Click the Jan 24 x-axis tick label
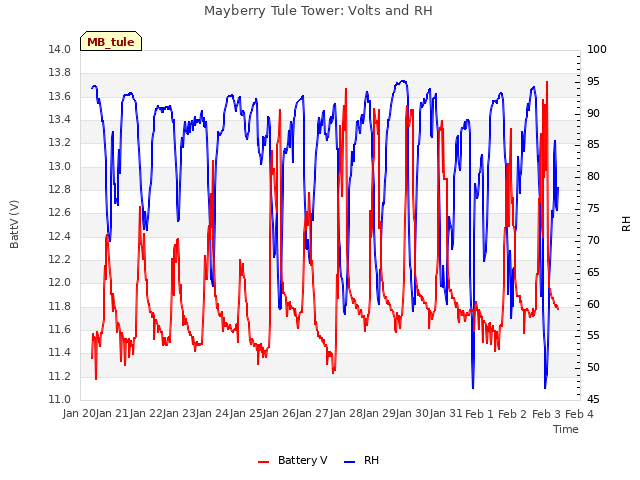This screenshot has width=640, height=480. (x=213, y=413)
